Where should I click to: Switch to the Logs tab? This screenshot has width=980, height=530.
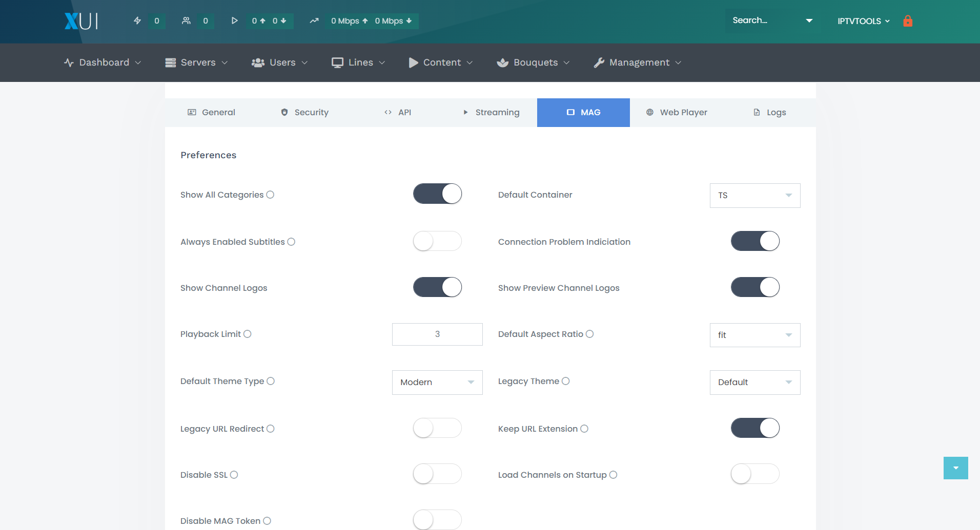769,113
